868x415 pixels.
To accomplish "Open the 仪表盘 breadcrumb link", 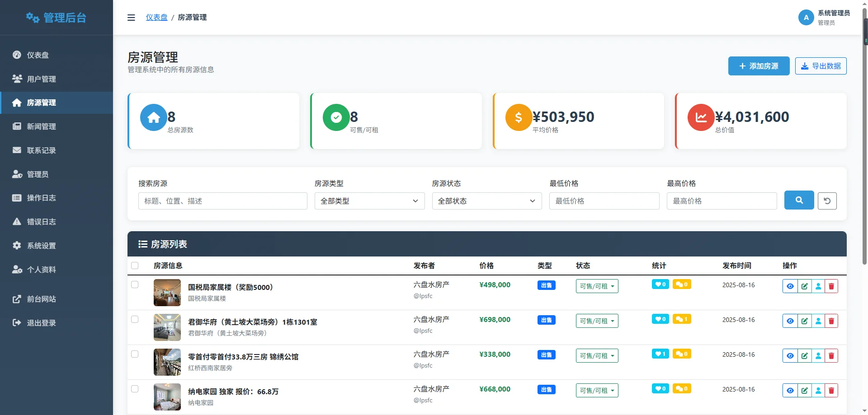I will [156, 17].
